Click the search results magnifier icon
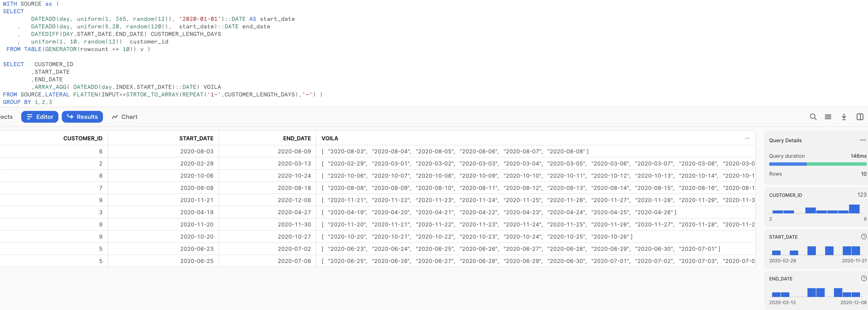The image size is (868, 310). (x=813, y=117)
